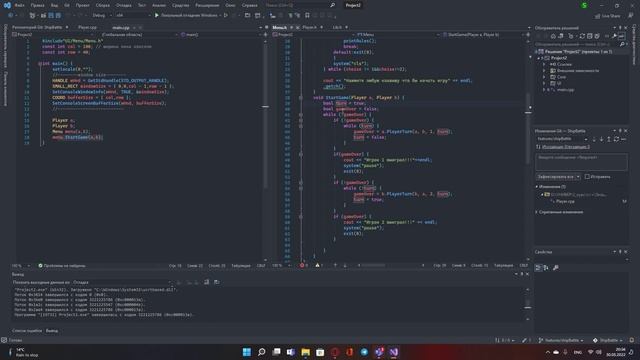This screenshot has height=360, width=640.
Task: Collapse all items in Solution Explorer toolbar
Action: pos(589,36)
